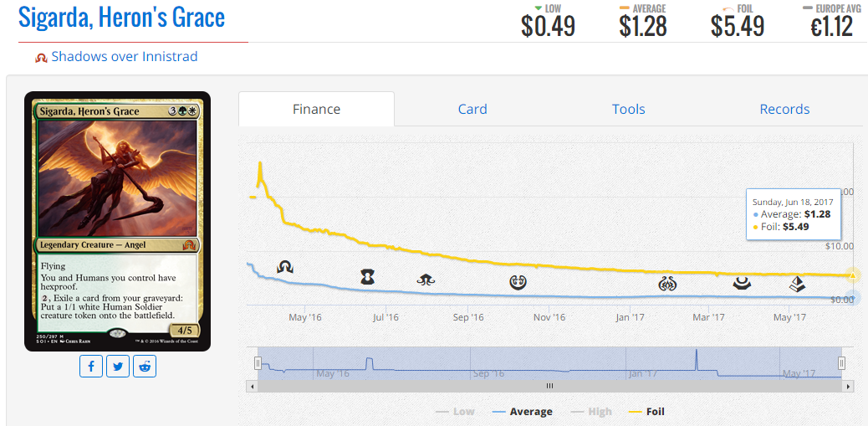Open the Records tab

click(x=784, y=109)
